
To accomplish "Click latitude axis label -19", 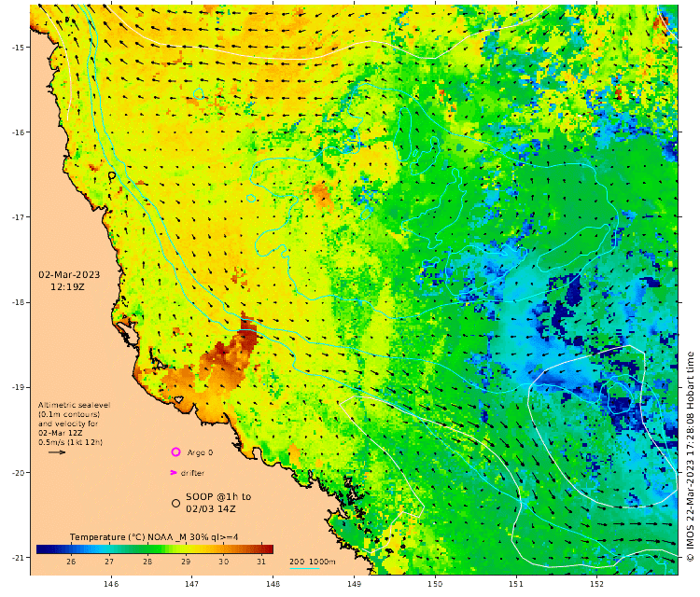I will (x=18, y=387).
